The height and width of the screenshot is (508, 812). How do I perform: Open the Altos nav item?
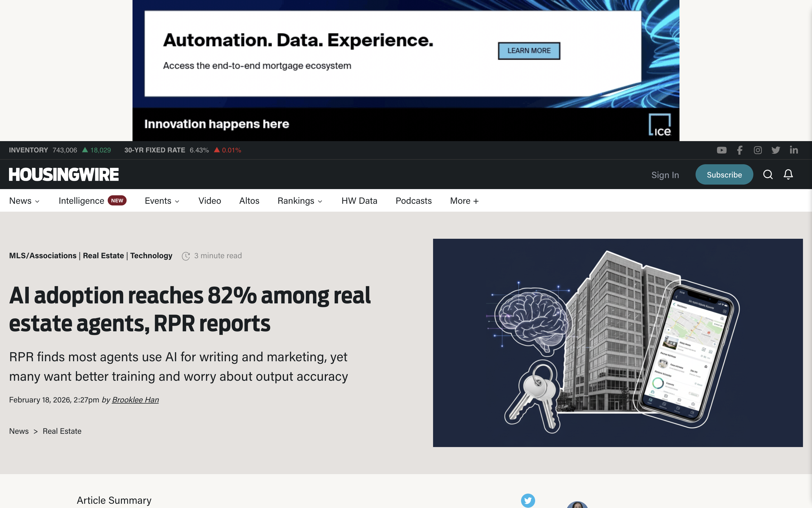click(249, 201)
